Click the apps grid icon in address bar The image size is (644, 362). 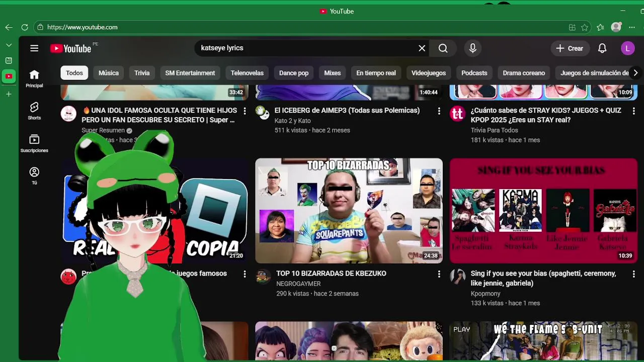point(572,27)
